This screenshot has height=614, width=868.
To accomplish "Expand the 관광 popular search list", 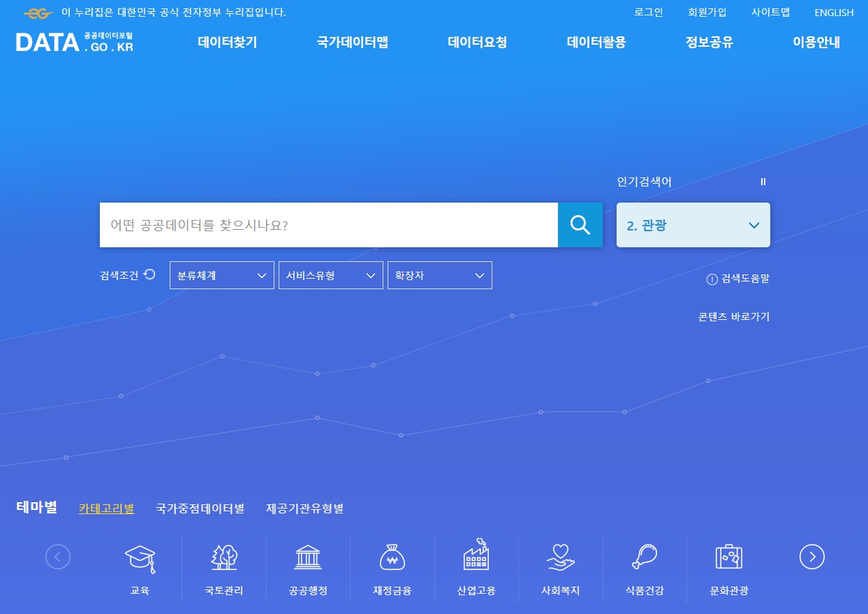I will [x=753, y=225].
